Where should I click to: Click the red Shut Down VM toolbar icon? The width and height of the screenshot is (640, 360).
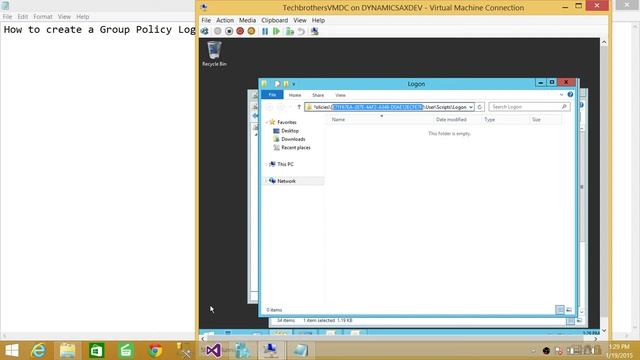point(240,31)
